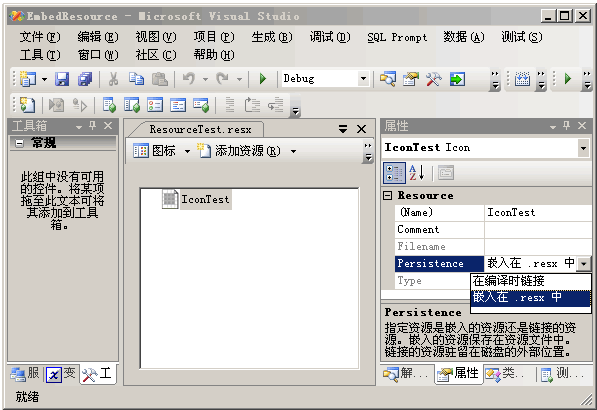Open the 调试(D) menu
Image resolution: width=597 pixels, height=410 pixels.
(x=330, y=37)
